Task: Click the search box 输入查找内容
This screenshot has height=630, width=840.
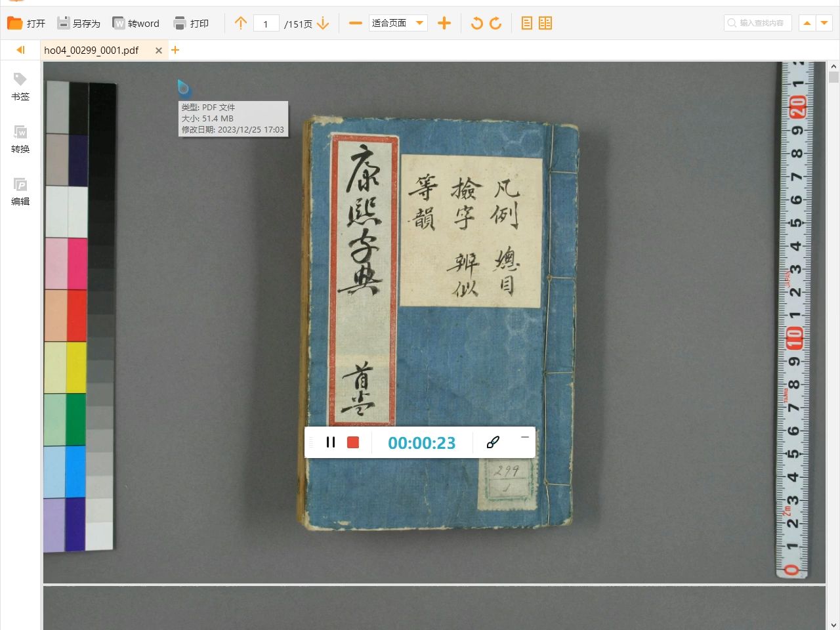Action: (x=758, y=23)
